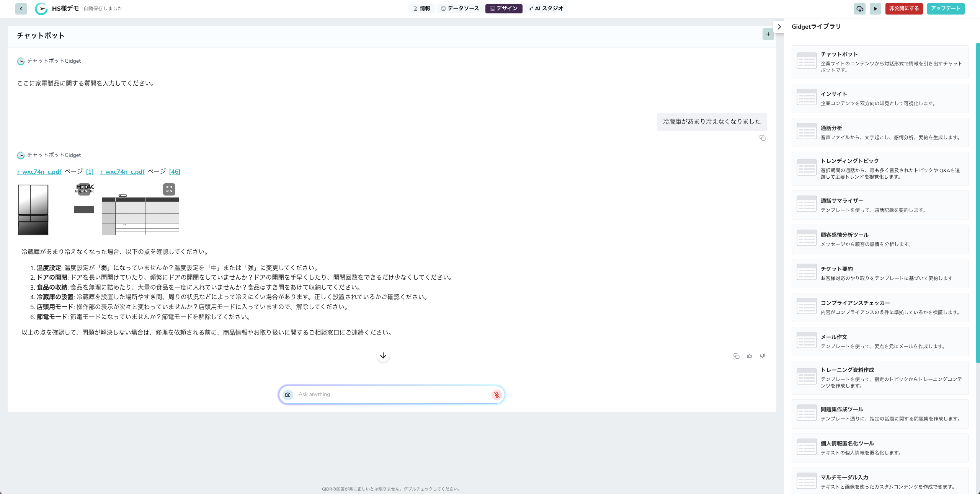
Task: Click thumbs up on the answer
Action: tap(749, 356)
